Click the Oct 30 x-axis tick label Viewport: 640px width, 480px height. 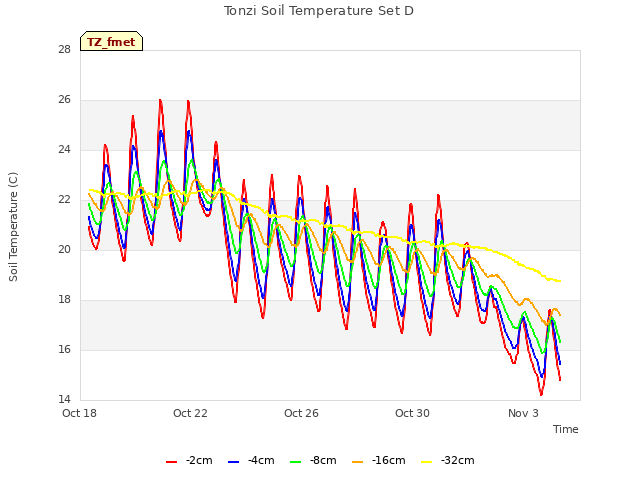(x=412, y=413)
